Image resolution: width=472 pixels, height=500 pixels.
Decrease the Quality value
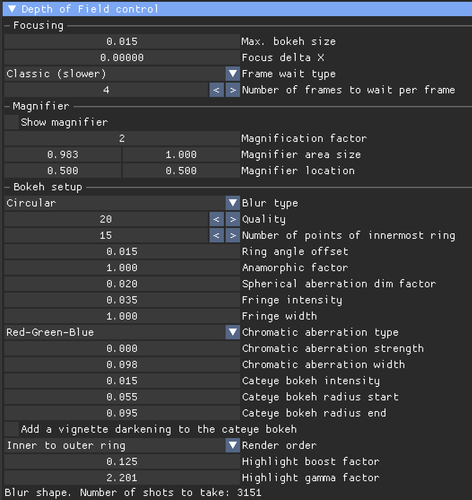click(x=216, y=219)
